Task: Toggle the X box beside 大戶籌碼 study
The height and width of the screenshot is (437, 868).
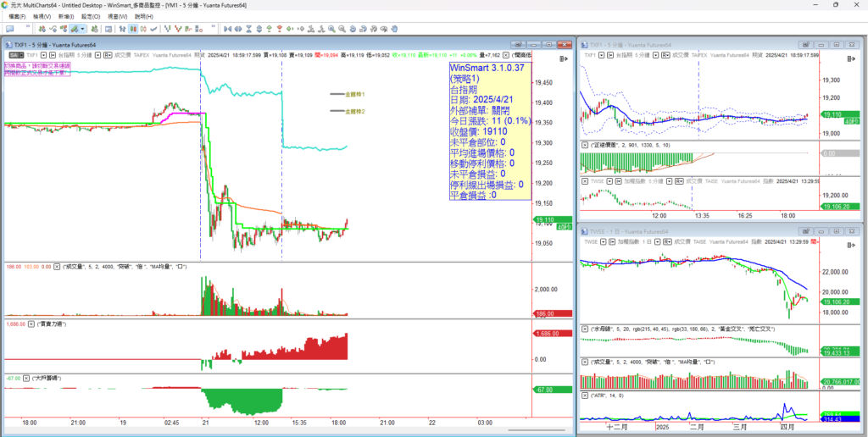Action: click(x=25, y=377)
